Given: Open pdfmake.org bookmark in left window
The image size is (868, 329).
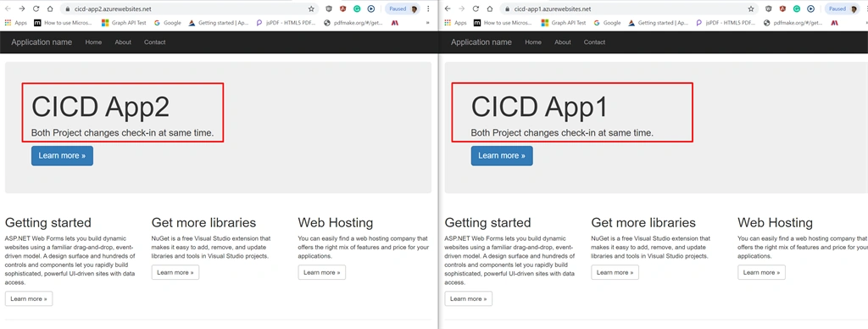Looking at the screenshot, I should (353, 23).
